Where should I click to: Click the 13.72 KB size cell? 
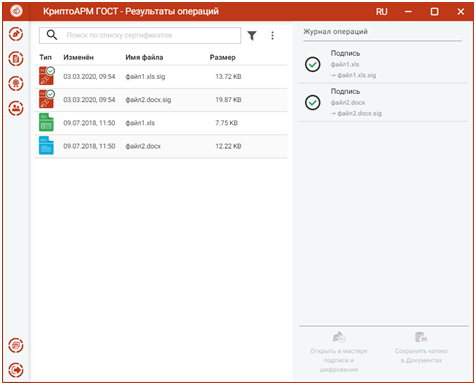point(228,77)
